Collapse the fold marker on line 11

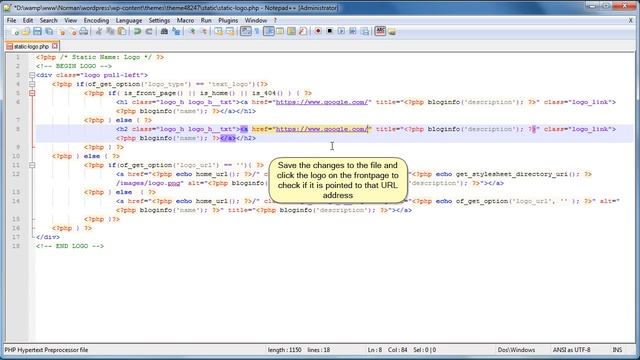pos(32,165)
